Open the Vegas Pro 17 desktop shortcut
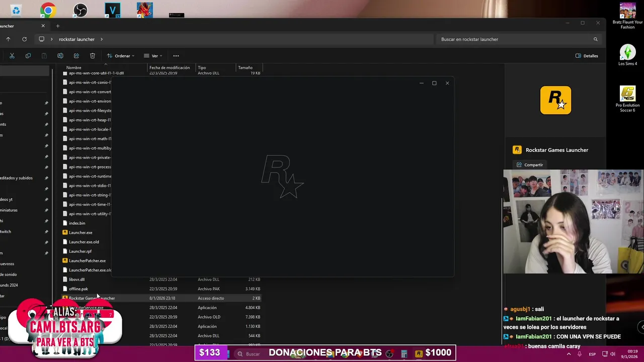 [112, 10]
